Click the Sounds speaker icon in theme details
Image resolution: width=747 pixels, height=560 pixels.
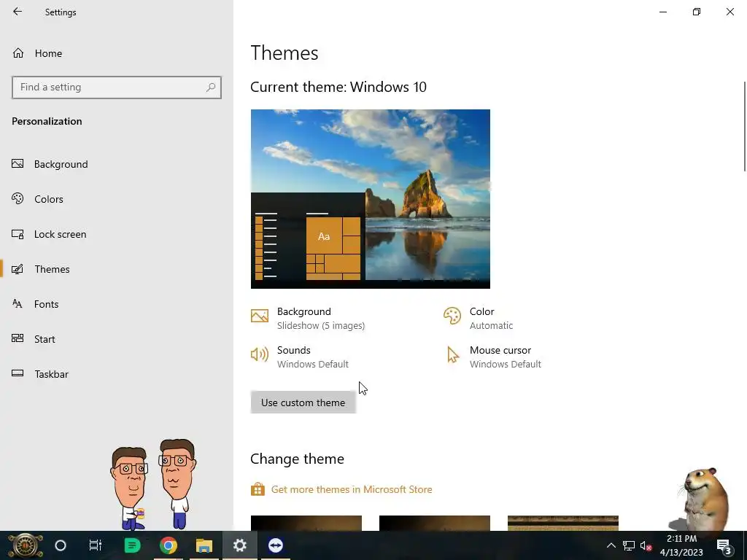pos(260,354)
